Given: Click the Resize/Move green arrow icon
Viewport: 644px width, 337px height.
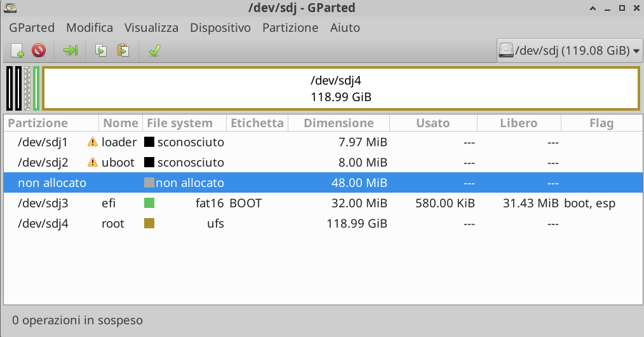Looking at the screenshot, I should [70, 50].
